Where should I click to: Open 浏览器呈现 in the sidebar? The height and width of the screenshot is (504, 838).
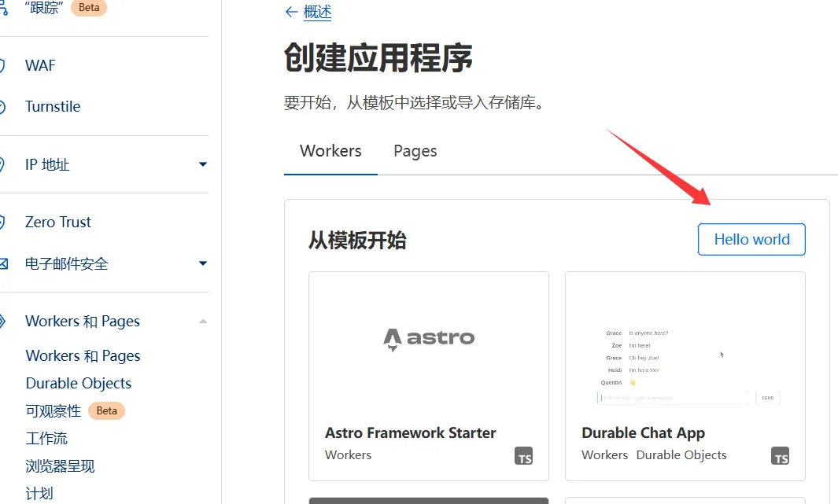click(x=61, y=466)
